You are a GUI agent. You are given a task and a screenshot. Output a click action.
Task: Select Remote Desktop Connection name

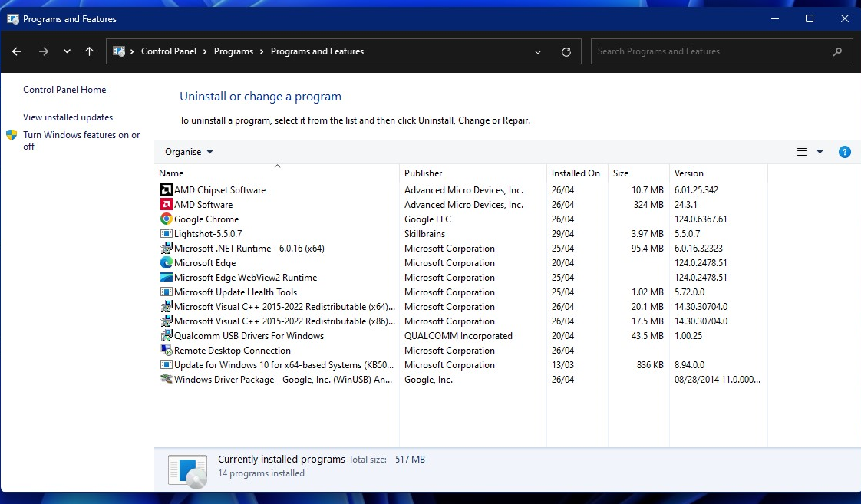233,351
